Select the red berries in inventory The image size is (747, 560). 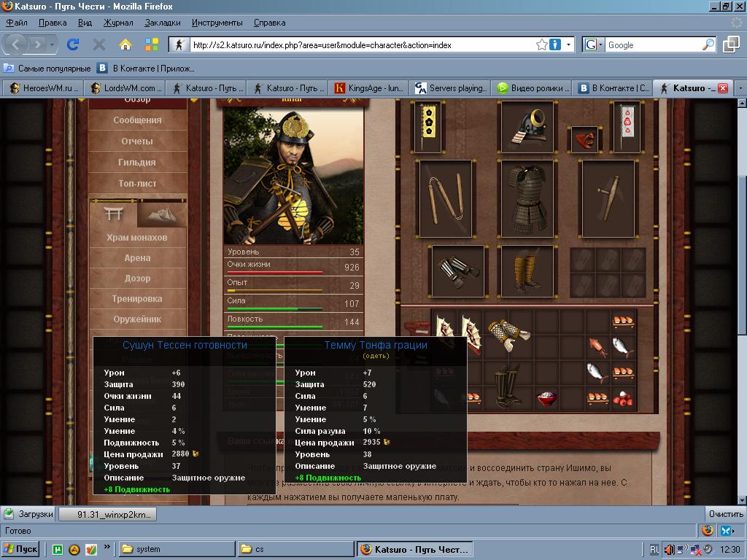(623, 398)
